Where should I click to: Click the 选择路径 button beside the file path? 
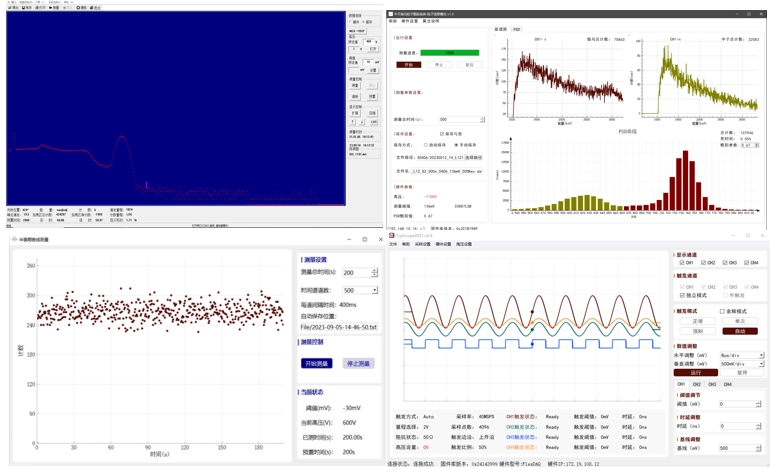(474, 157)
